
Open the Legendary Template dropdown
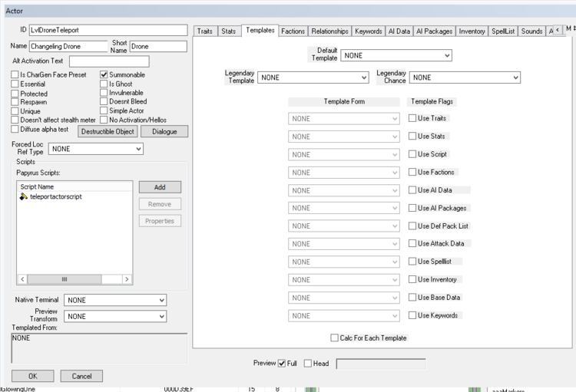pos(313,77)
